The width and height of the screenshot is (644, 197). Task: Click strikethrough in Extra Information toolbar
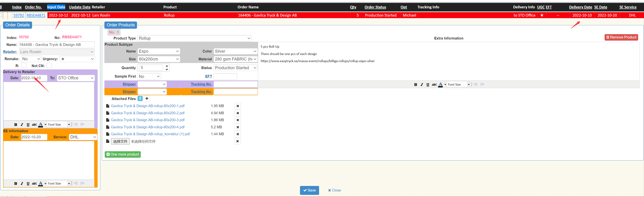coord(434,85)
